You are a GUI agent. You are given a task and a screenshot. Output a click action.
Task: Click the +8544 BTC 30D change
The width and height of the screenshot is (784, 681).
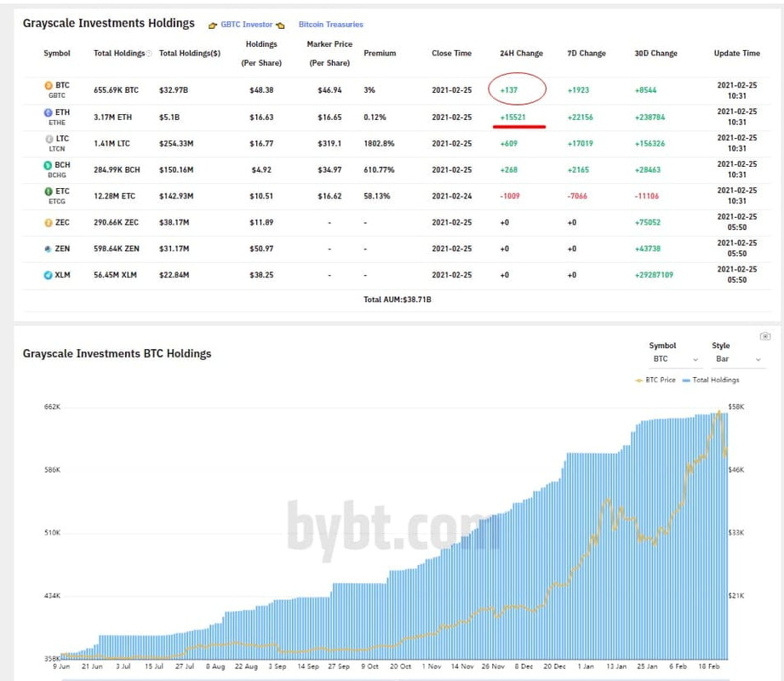(645, 90)
